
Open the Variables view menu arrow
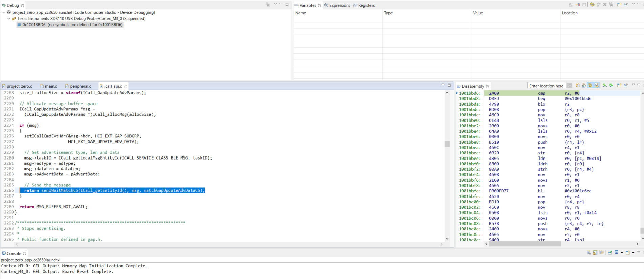pos(633,4)
